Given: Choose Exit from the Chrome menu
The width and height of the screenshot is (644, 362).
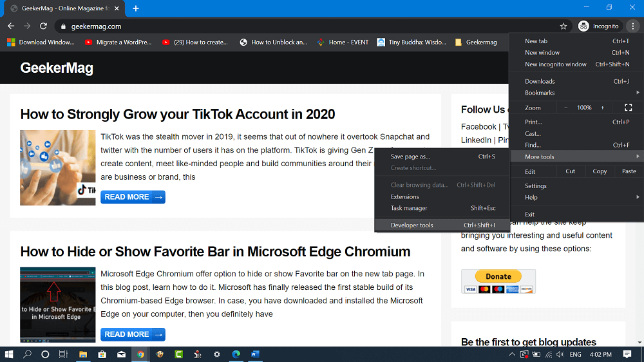Looking at the screenshot, I should tap(576, 214).
